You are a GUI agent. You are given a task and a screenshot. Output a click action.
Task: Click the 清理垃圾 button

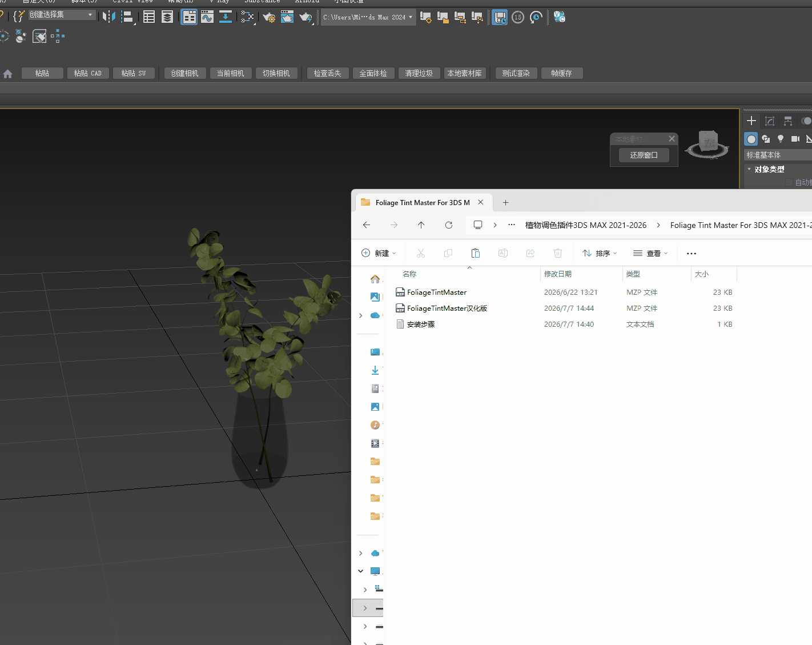tap(419, 73)
